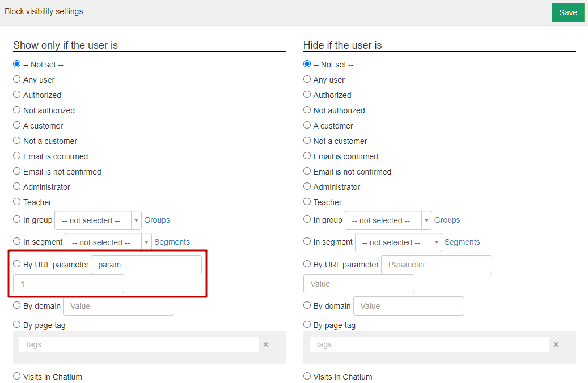The image size is (588, 383).
Task: Clear page tags with X in Show only section
Action: point(266,344)
